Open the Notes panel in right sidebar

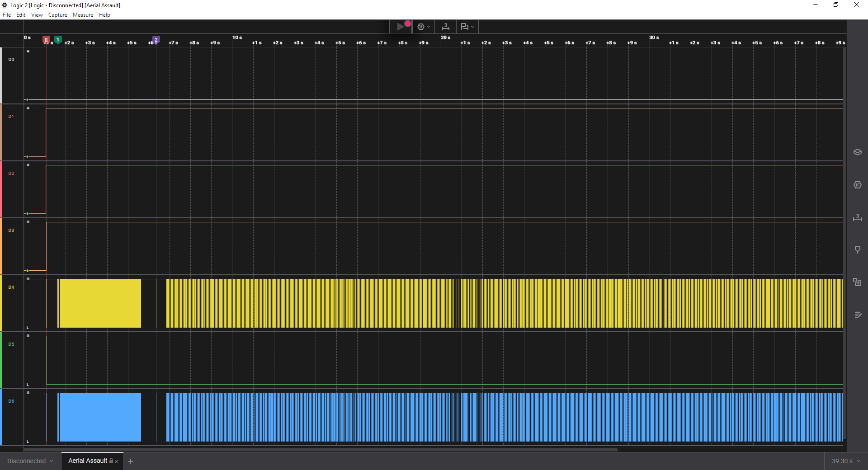tap(857, 315)
